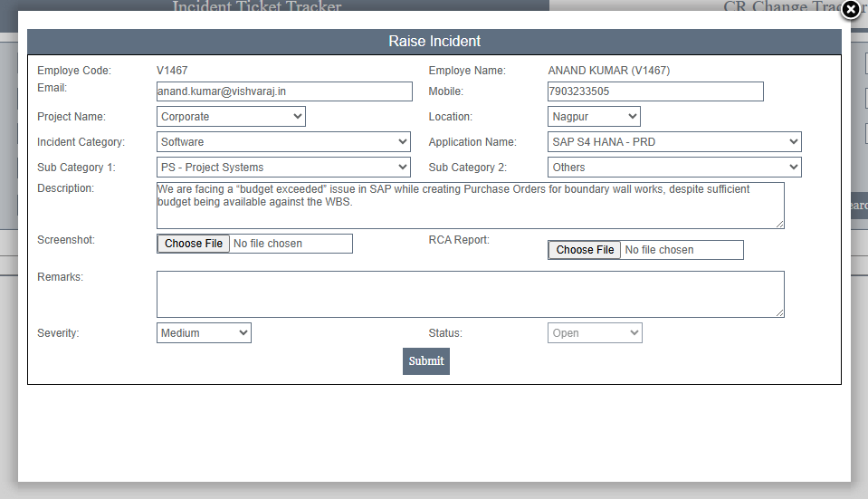This screenshot has width=868, height=499.
Task: Open the Incident Category dropdown
Action: (283, 142)
